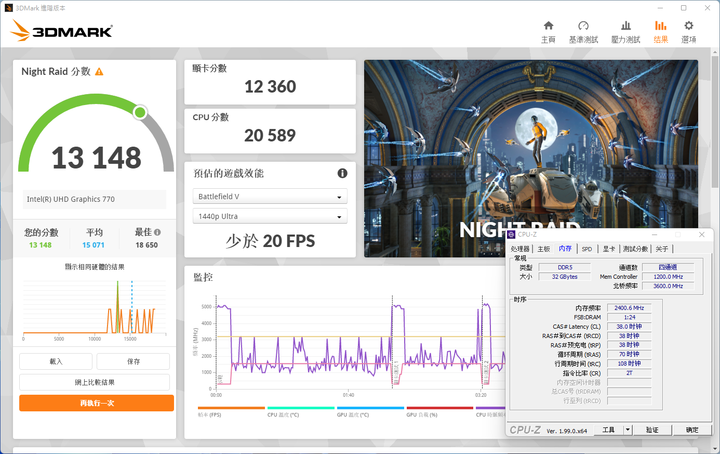Image resolution: width=720 pixels, height=454 pixels.
Task: Click the score distribution histogram chart
Action: coord(95,308)
